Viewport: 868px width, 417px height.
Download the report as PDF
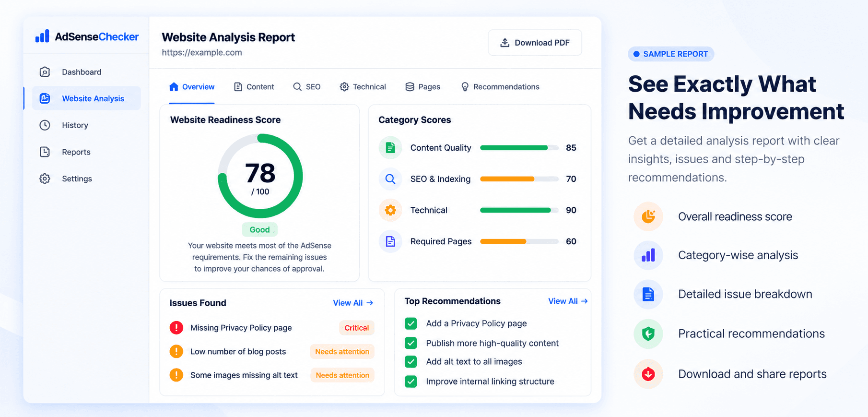535,43
